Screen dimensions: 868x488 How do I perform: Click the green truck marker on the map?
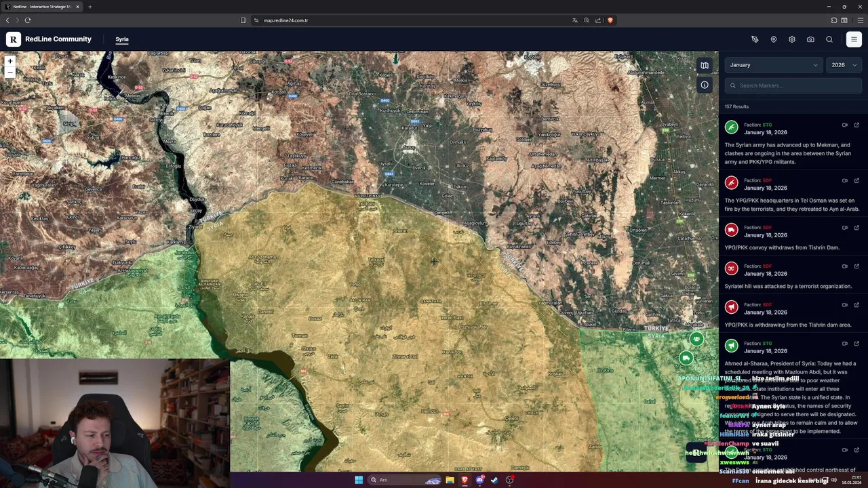(686, 358)
